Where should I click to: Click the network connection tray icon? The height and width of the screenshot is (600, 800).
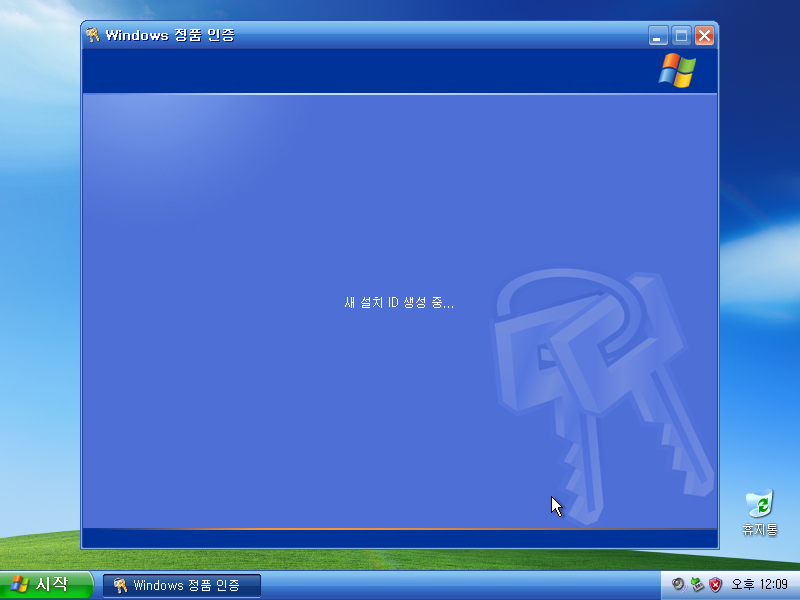[x=697, y=584]
